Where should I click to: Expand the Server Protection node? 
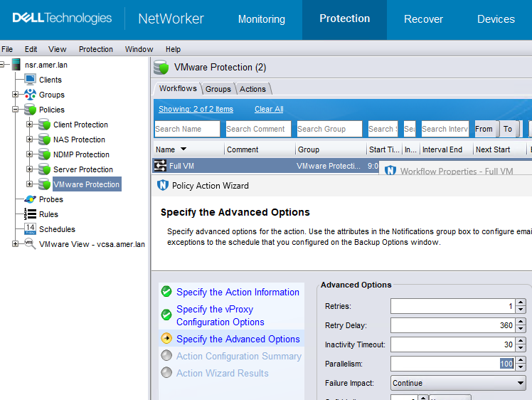click(30, 169)
